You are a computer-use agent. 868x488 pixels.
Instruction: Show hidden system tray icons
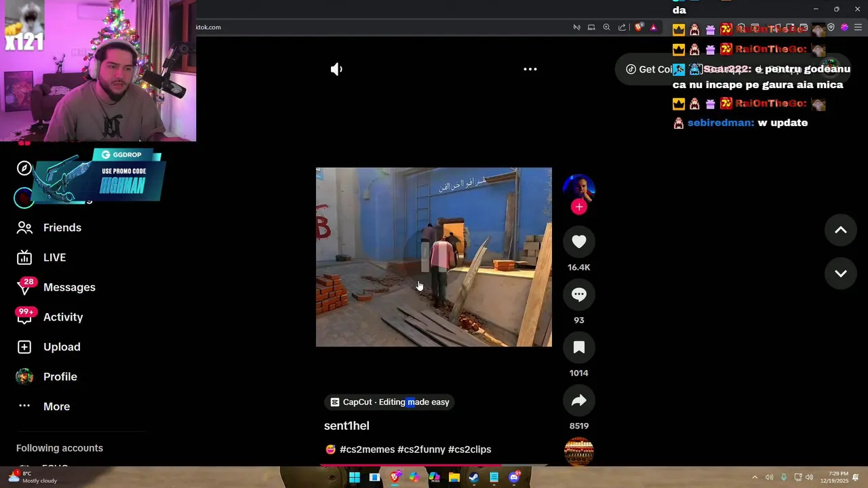(x=755, y=477)
